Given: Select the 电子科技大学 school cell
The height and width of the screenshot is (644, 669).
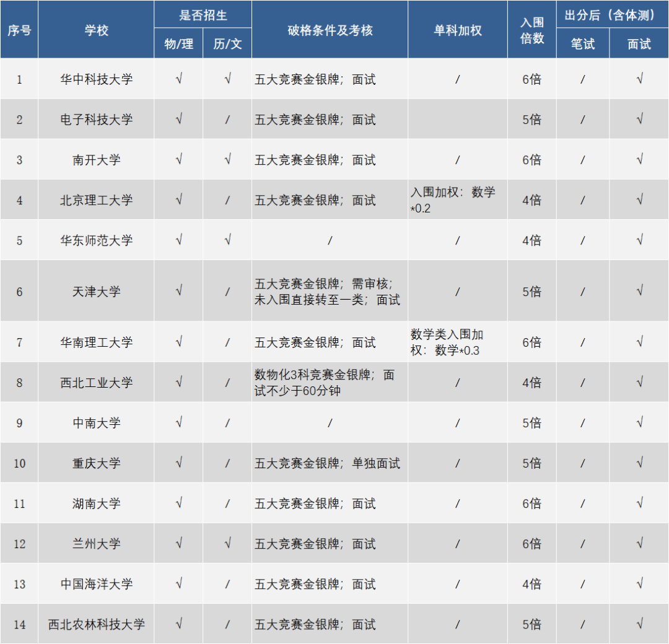Looking at the screenshot, I should (x=96, y=120).
